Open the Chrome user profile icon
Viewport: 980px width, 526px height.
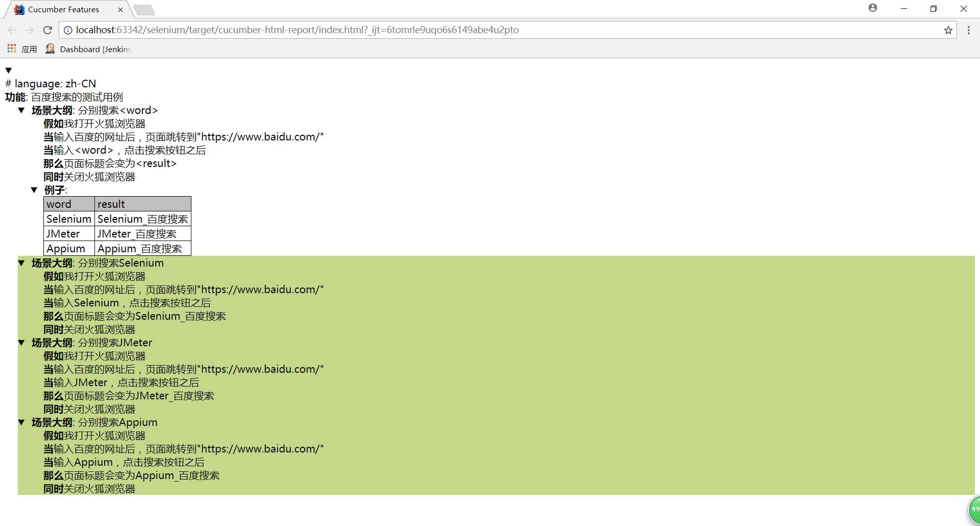pos(873,8)
